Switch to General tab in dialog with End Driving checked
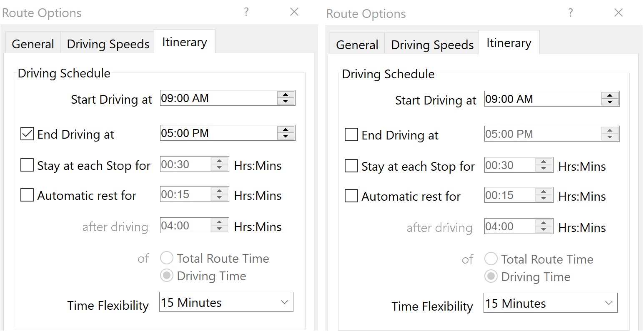 [33, 44]
